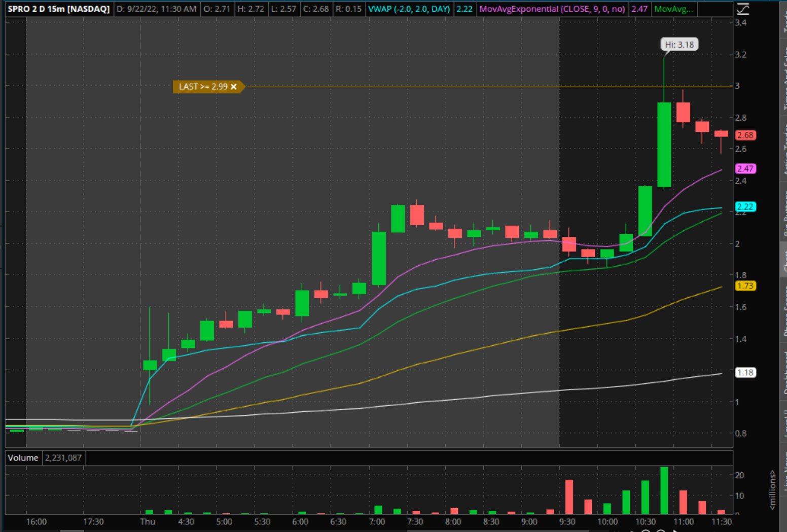The width and height of the screenshot is (787, 532).
Task: Click the <millions> volume axis label
Action: click(x=772, y=490)
